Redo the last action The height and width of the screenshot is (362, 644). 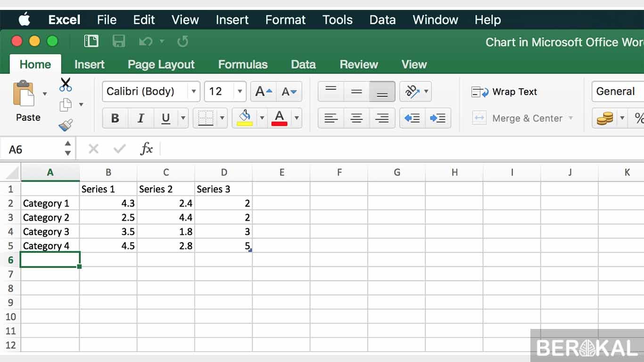[183, 41]
